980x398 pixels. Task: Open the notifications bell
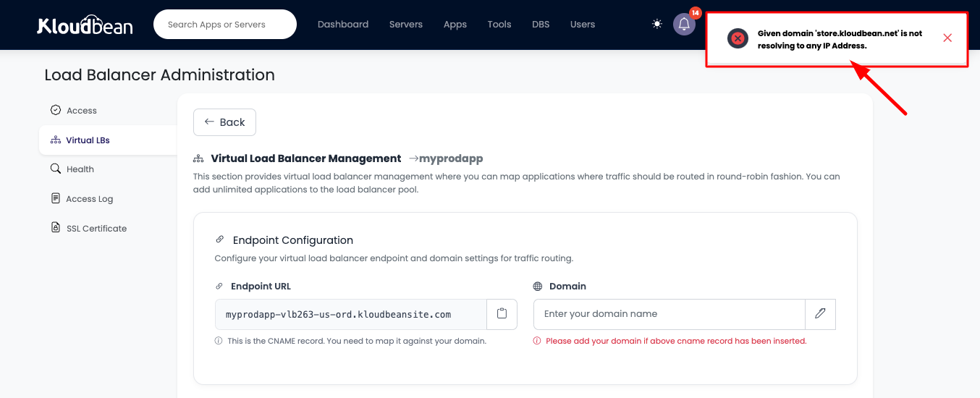click(x=684, y=24)
